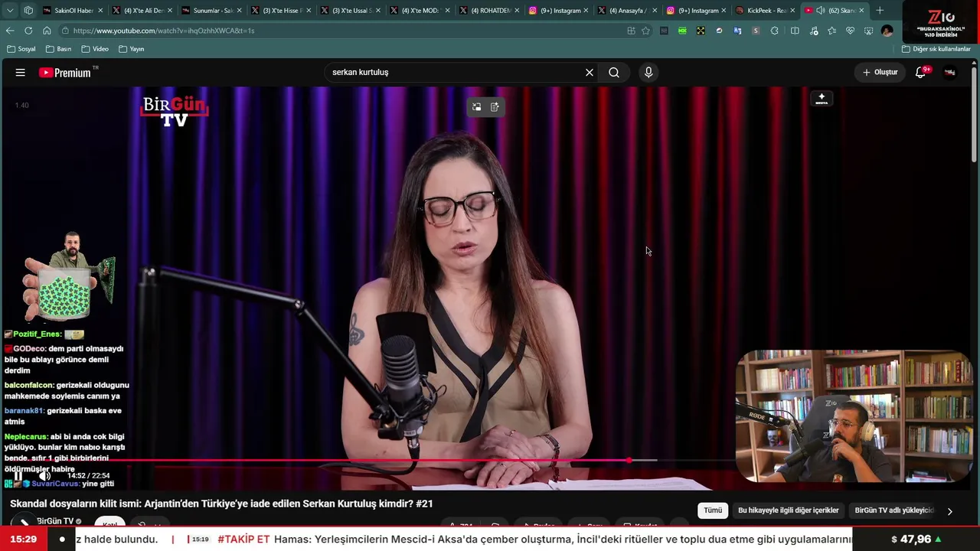
Task: Open the Yayın bookmarks folder
Action: pos(132,49)
